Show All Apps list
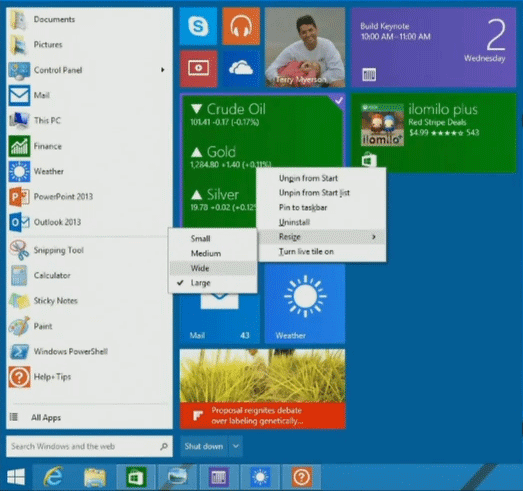 coord(89,417)
